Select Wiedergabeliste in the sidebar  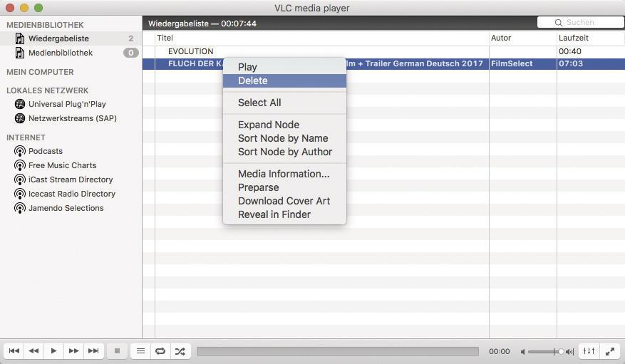(71, 38)
